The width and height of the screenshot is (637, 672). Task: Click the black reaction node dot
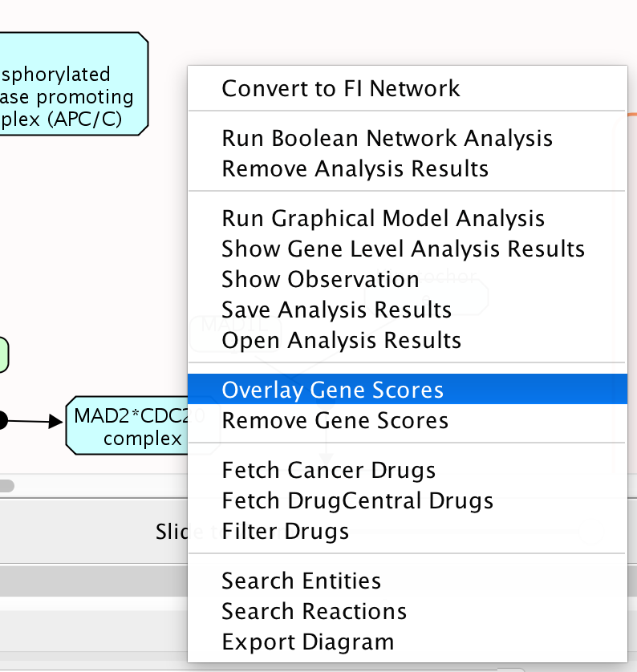(2, 419)
